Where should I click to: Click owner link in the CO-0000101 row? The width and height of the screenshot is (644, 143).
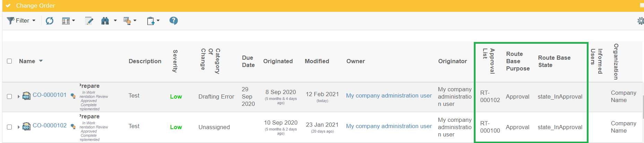point(389,95)
